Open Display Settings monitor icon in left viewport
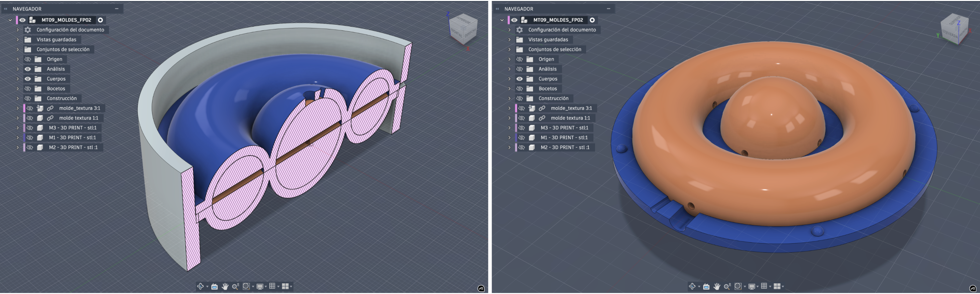Screen dimensions: 980x294 point(260,286)
